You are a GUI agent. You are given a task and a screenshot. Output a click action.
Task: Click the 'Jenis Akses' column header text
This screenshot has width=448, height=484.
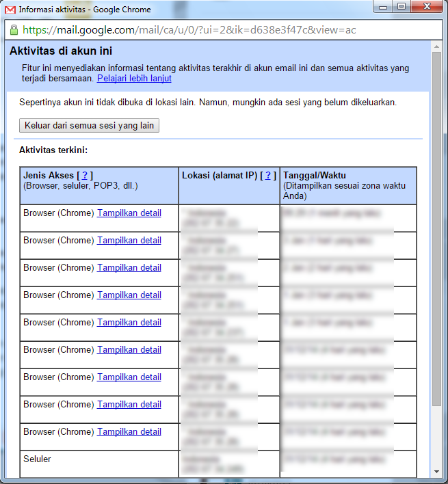point(49,175)
